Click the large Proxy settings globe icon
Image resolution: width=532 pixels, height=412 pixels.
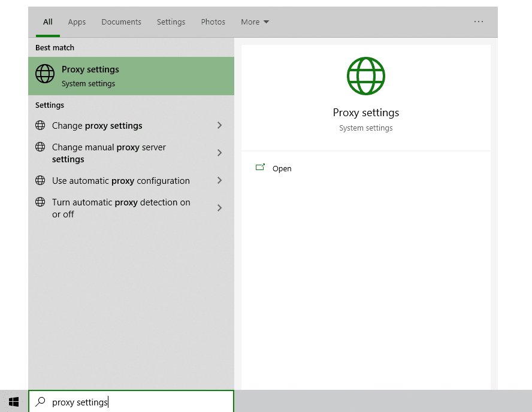click(366, 76)
